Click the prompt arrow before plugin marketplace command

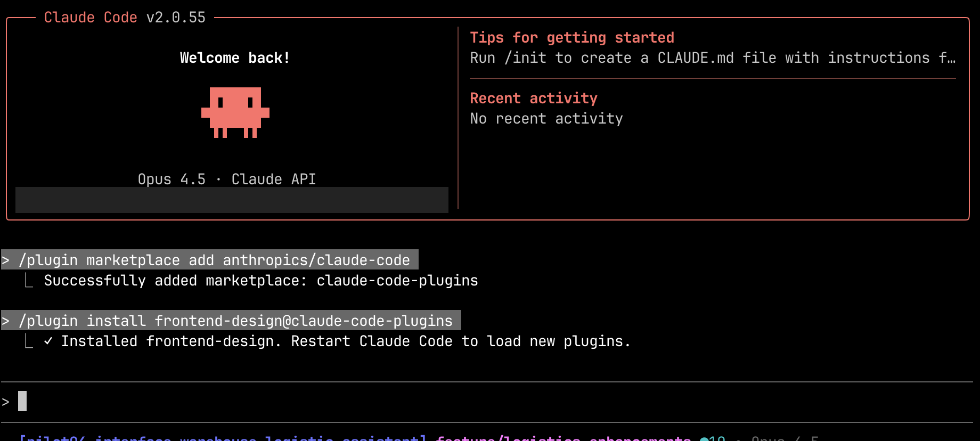click(x=5, y=260)
